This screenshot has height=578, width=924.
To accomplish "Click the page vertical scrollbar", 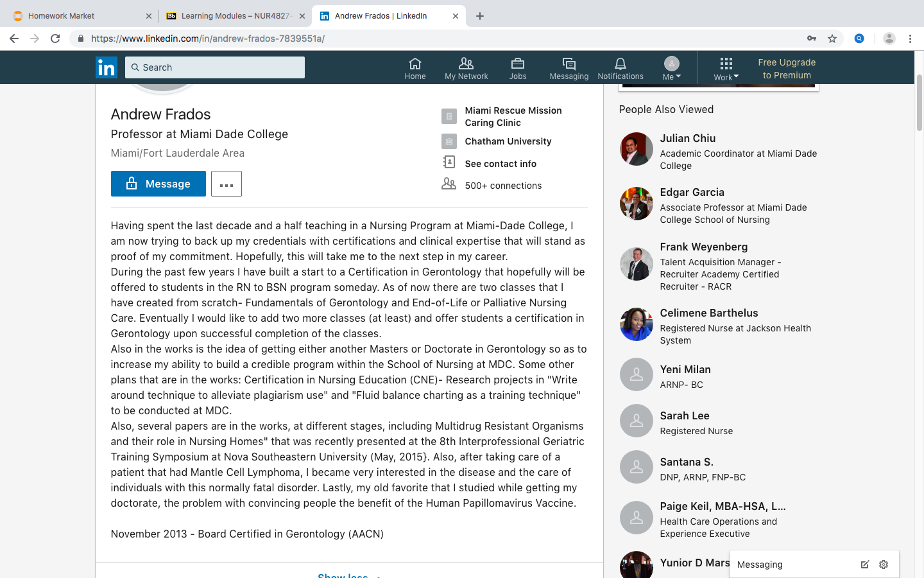I will [919, 103].
